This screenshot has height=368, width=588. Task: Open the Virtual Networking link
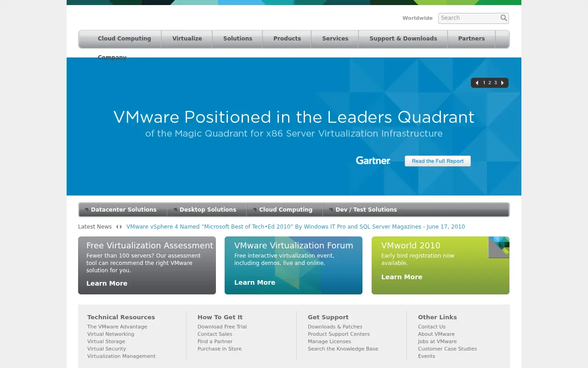tap(111, 334)
